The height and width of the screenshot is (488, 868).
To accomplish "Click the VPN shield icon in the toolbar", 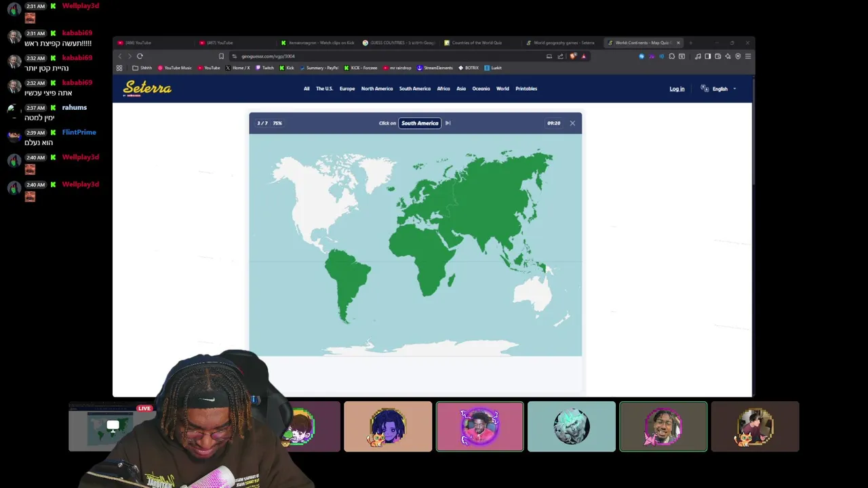I will [738, 56].
